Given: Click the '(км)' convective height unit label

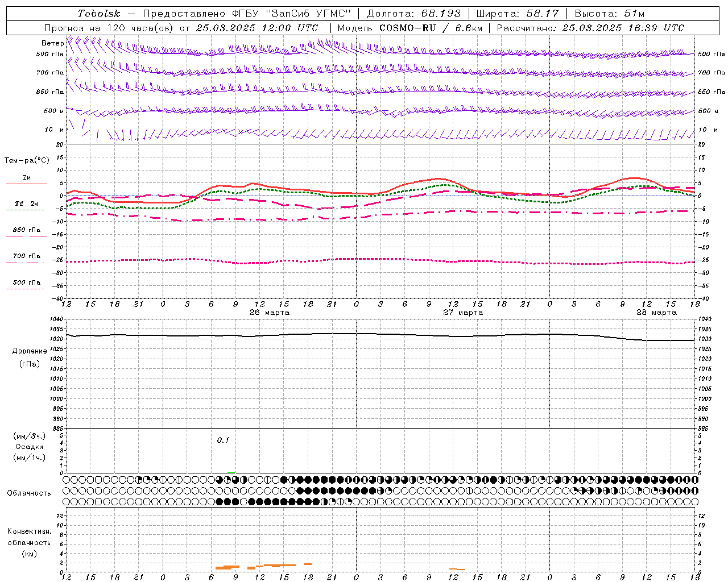Looking at the screenshot, I should (30, 554).
